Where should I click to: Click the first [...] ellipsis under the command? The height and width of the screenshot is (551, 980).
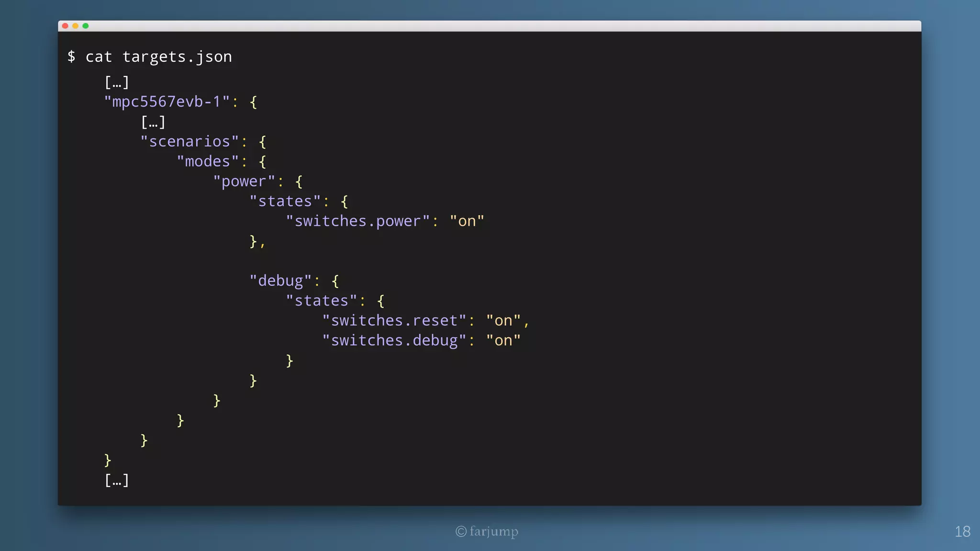(x=117, y=82)
